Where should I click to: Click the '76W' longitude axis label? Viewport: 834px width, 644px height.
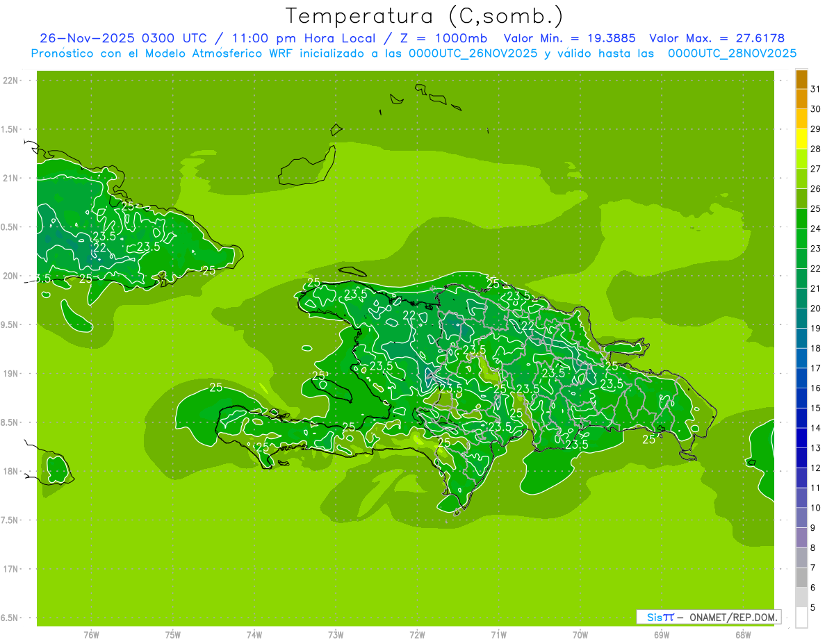[x=91, y=635]
